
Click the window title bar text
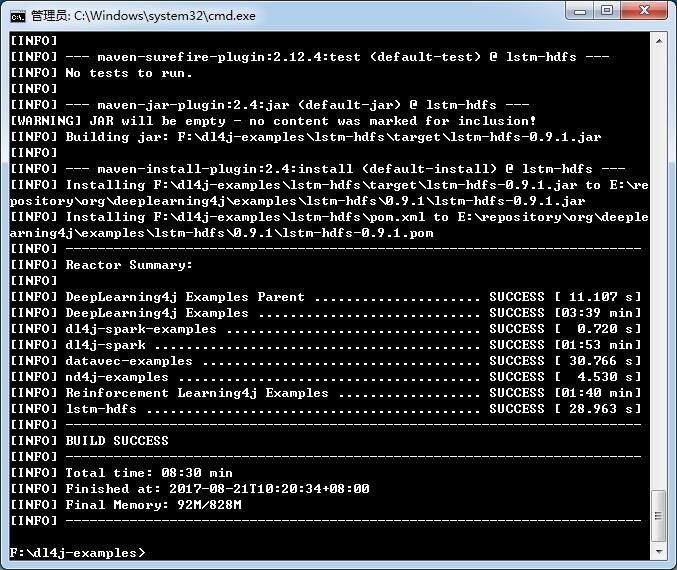pyautogui.click(x=143, y=16)
